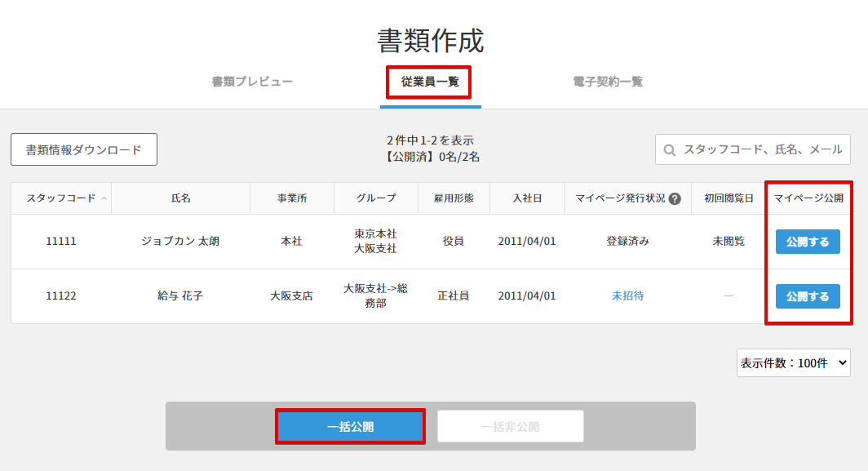Open the help tooltip next to マイページ発行状況
The height and width of the screenshot is (471, 868).
(675, 198)
